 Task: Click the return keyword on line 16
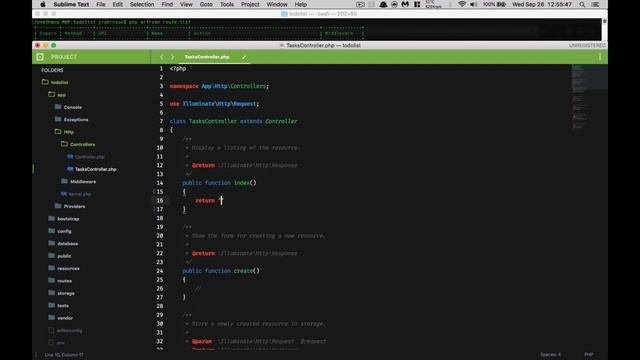point(205,200)
